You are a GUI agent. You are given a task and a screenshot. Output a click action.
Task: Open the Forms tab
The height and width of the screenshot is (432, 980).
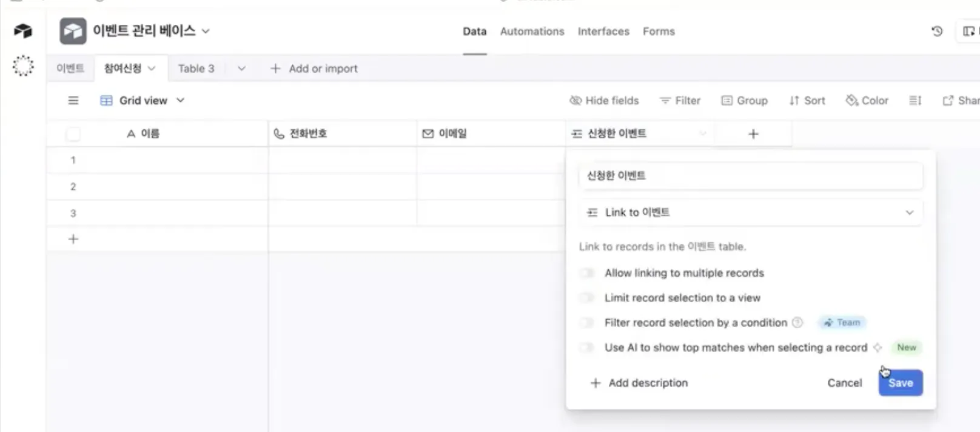coord(659,32)
